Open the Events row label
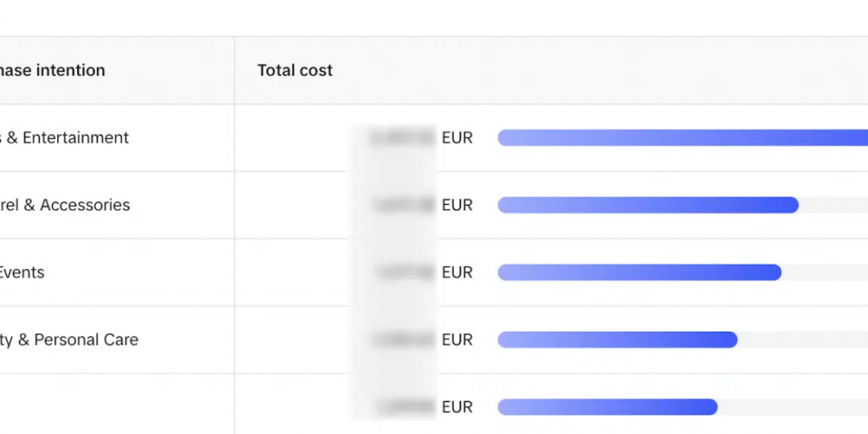This screenshot has height=434, width=868. 23,273
